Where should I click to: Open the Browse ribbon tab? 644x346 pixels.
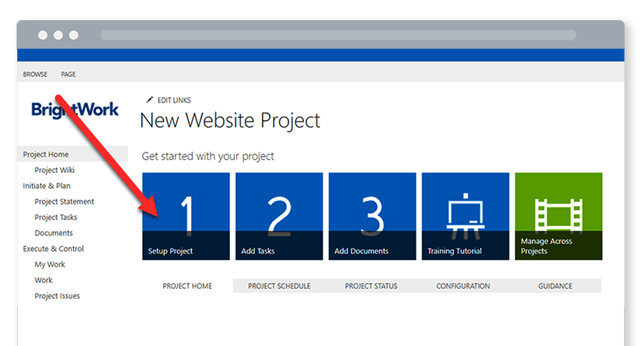[x=35, y=74]
